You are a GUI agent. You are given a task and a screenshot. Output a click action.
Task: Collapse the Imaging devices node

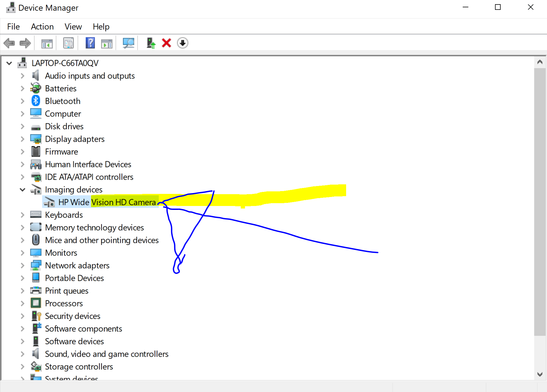click(22, 190)
